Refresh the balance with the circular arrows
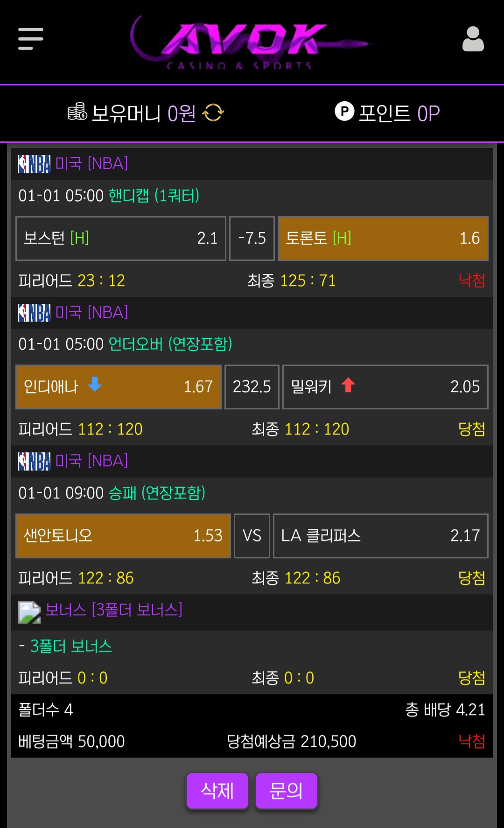This screenshot has width=504, height=828. pyautogui.click(x=213, y=112)
